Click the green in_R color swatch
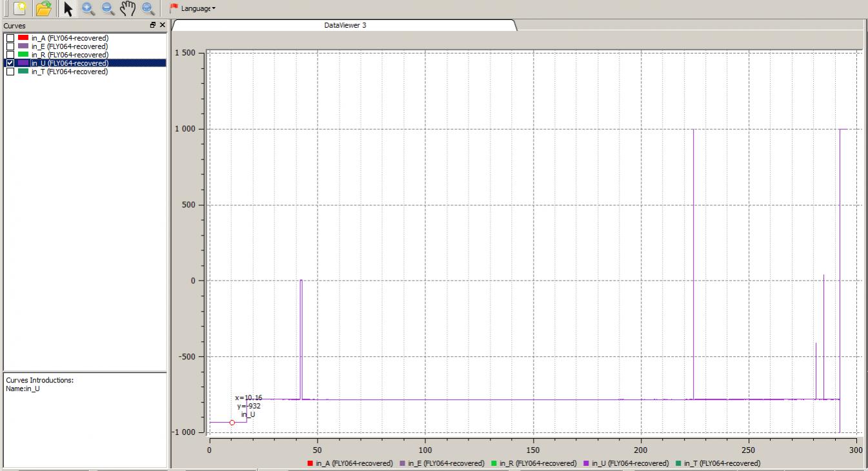Image resolution: width=868 pixels, height=471 pixels. click(23, 55)
